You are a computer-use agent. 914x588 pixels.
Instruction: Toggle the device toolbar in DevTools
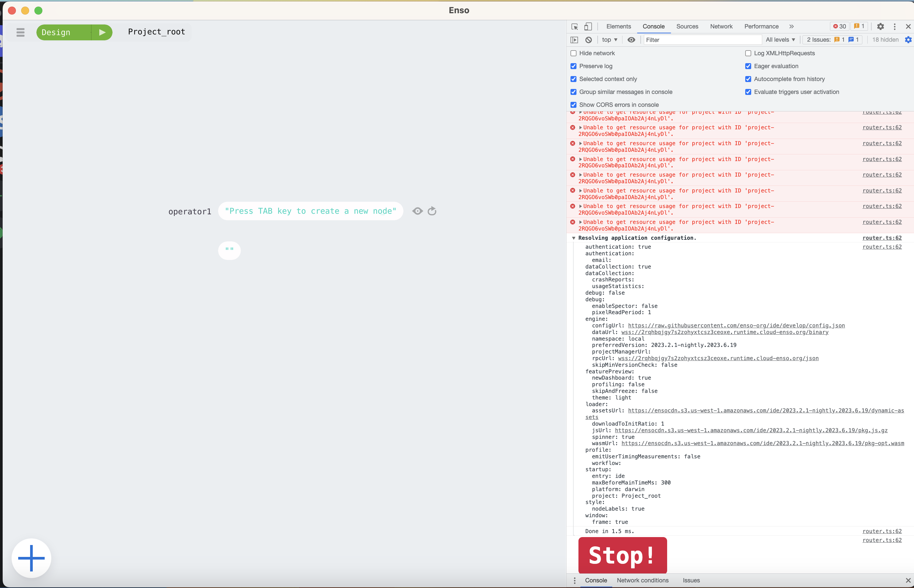tap(588, 26)
